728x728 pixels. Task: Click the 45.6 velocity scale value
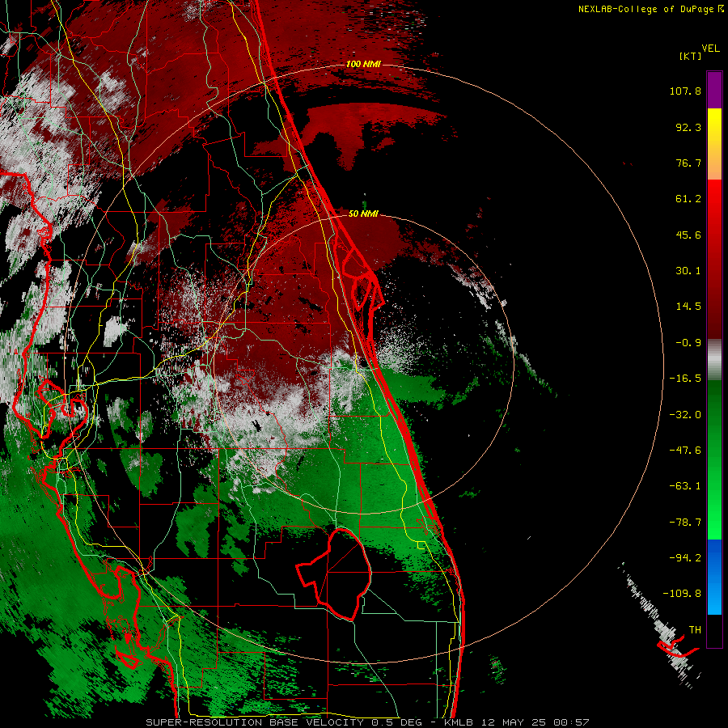point(688,235)
